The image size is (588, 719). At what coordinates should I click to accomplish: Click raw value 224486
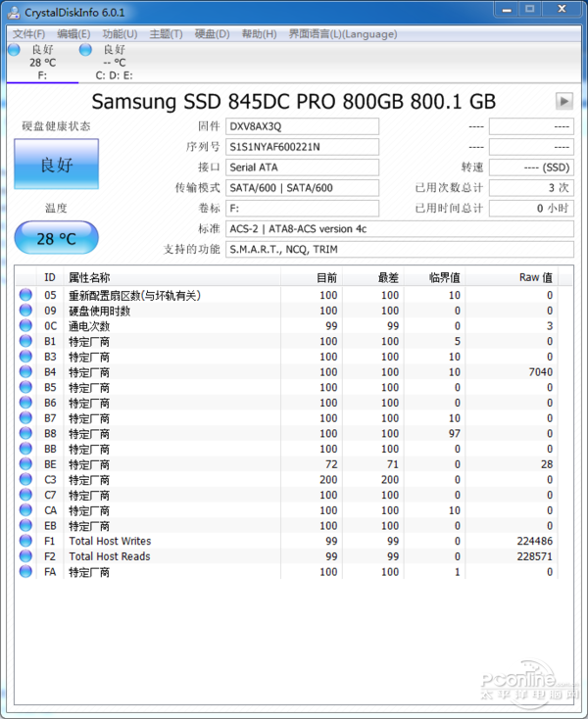(x=534, y=541)
